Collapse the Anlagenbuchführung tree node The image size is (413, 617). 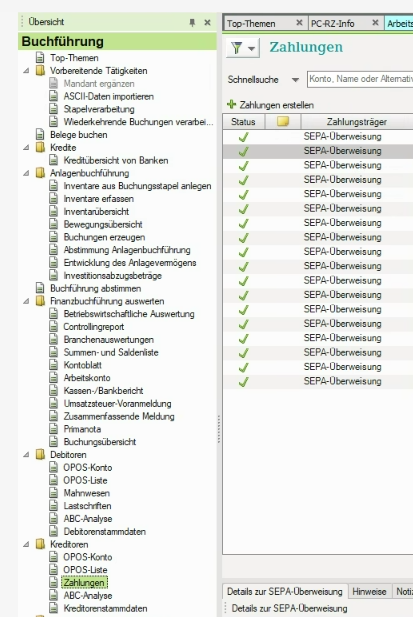pyautogui.click(x=26, y=173)
